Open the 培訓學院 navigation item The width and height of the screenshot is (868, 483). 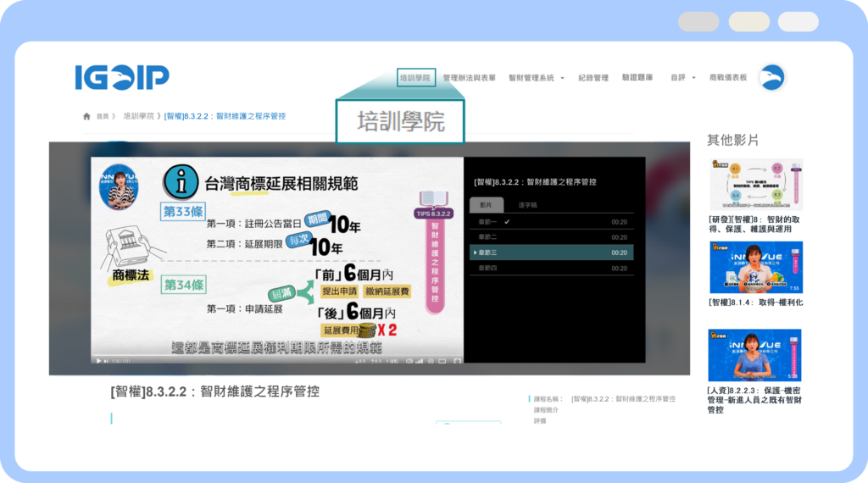[415, 77]
